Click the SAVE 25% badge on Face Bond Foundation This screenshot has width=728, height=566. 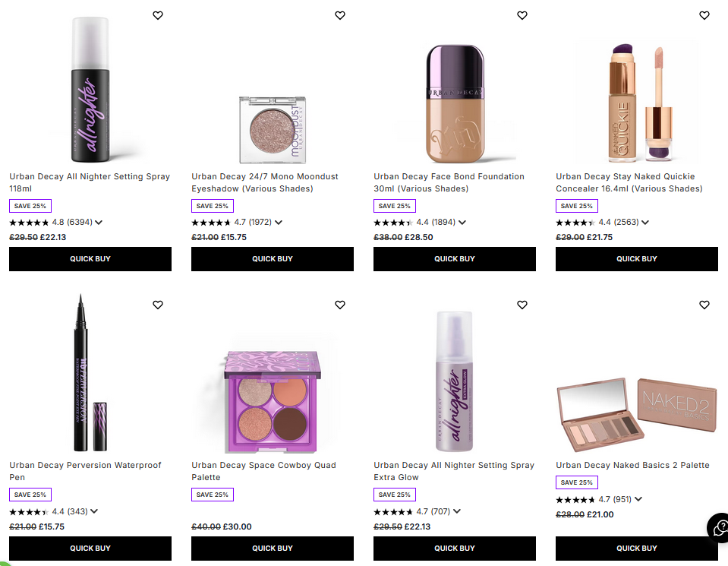pos(395,205)
